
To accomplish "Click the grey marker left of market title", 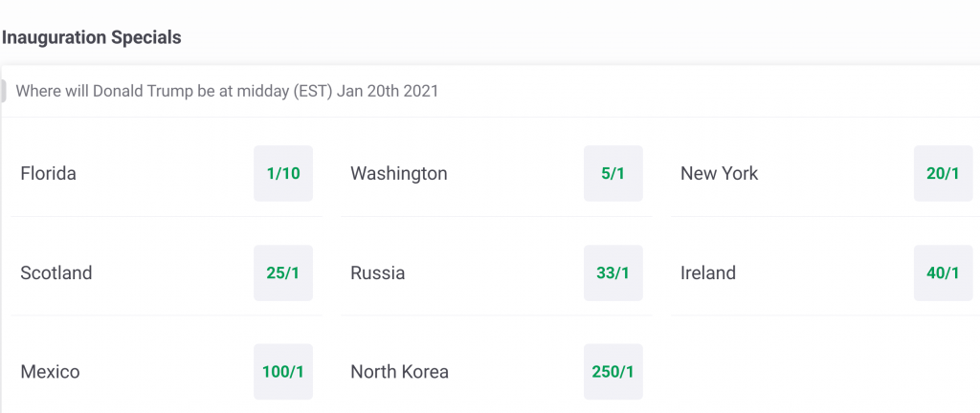I will 4,92.
